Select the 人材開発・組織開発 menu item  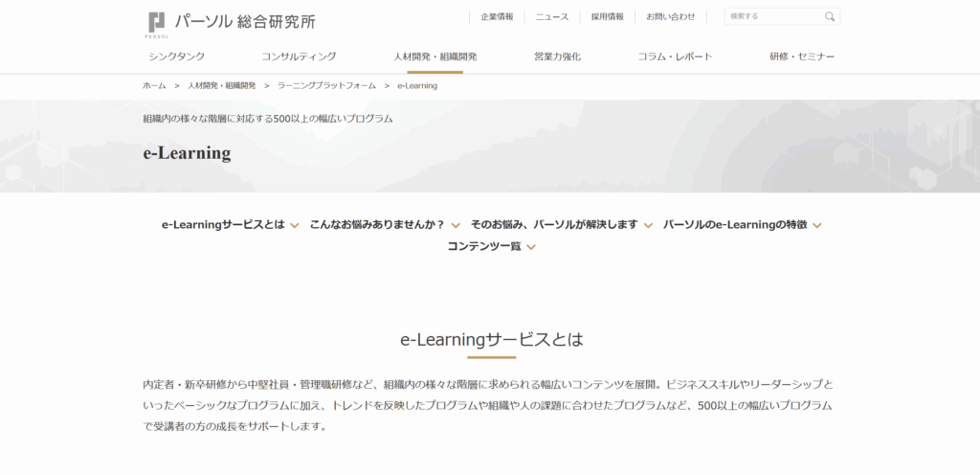coord(435,57)
